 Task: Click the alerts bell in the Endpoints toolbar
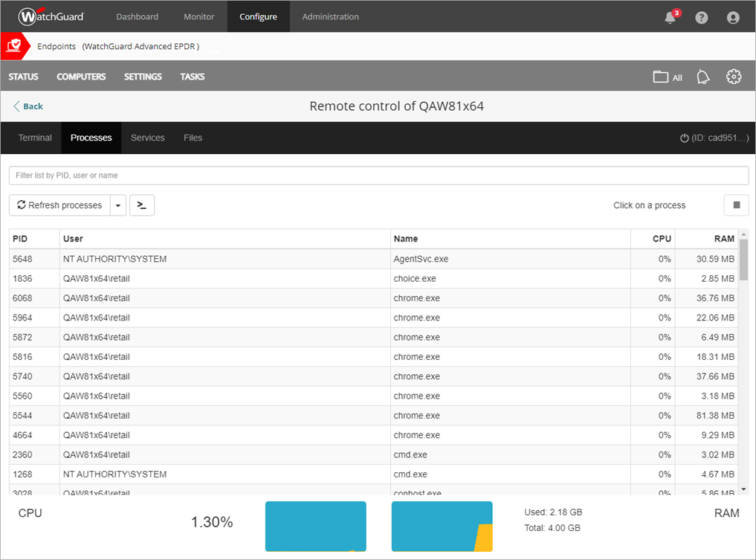click(702, 77)
